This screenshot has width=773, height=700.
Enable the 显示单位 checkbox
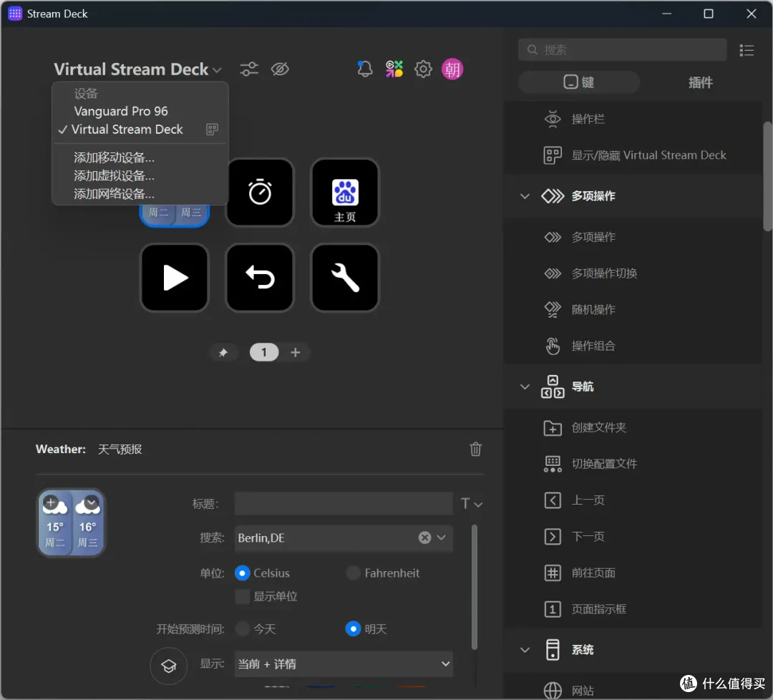242,596
